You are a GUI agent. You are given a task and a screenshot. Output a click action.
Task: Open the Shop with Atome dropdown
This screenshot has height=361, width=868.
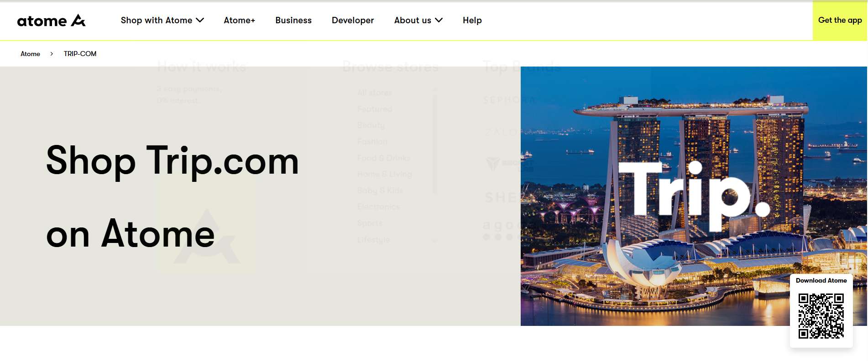click(x=162, y=21)
